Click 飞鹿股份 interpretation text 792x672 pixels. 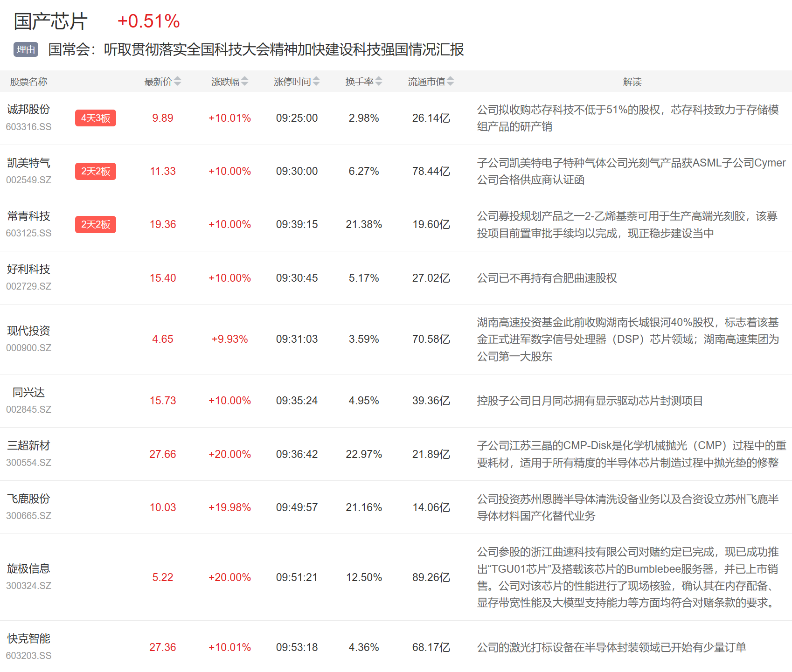627,507
